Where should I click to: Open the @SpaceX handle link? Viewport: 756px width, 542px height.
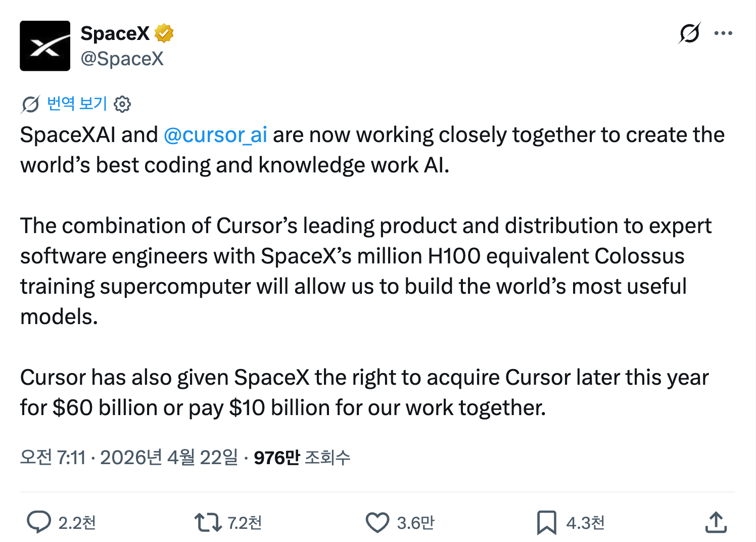pyautogui.click(x=122, y=59)
